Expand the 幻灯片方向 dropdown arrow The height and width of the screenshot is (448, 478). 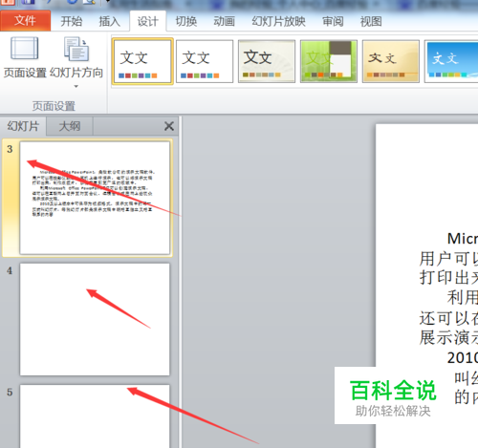pos(76,86)
